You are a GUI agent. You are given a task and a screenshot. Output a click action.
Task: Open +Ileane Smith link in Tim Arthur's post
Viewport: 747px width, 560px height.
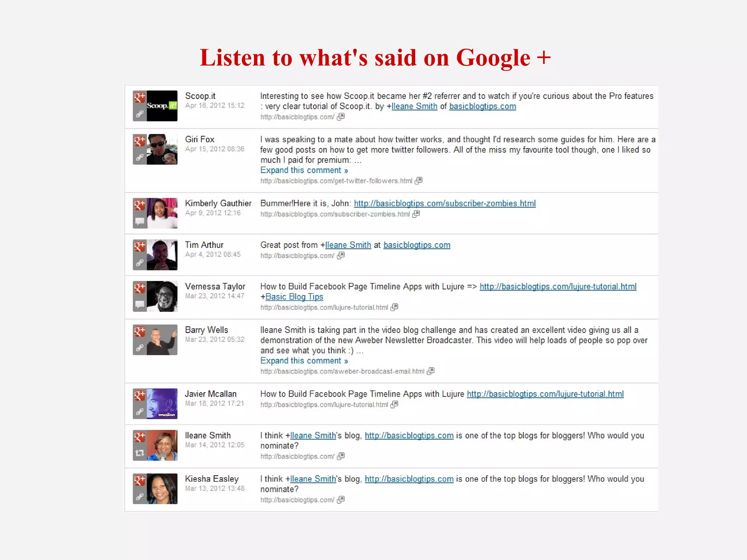pos(348,245)
